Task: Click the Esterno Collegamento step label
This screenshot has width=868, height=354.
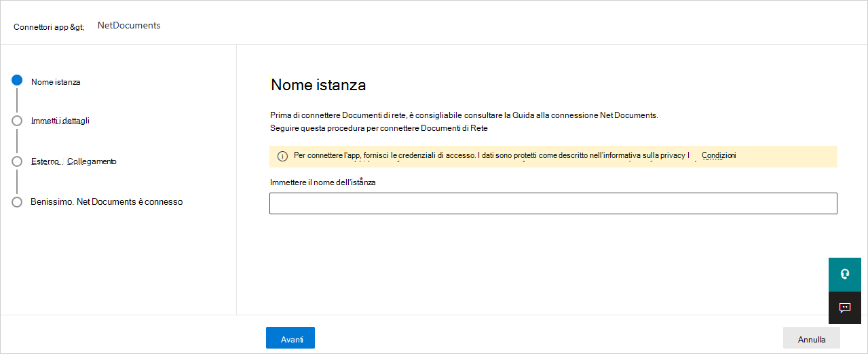Action: click(x=74, y=161)
